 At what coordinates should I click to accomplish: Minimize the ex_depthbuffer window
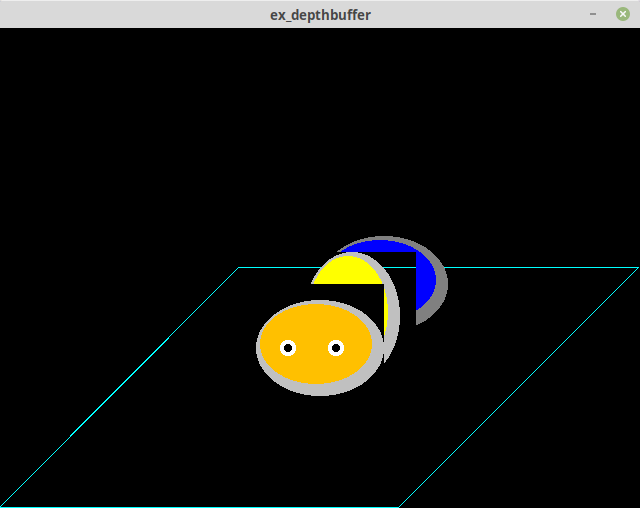(x=593, y=14)
